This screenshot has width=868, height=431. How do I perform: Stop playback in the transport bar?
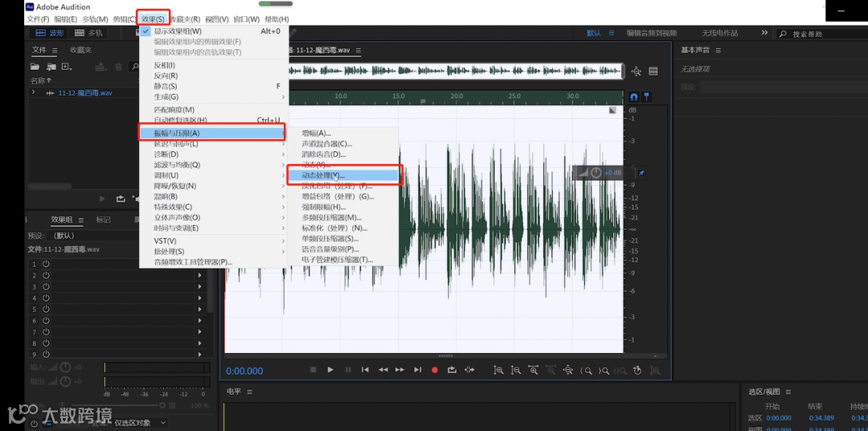click(x=313, y=370)
